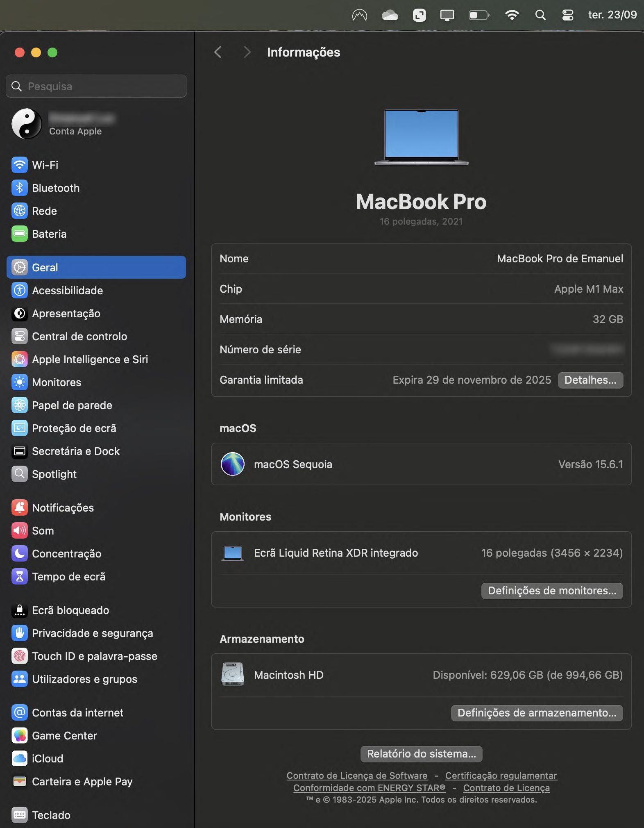Screen dimensions: 644x828
Task: Open Game Center settings
Action: pos(96,735)
